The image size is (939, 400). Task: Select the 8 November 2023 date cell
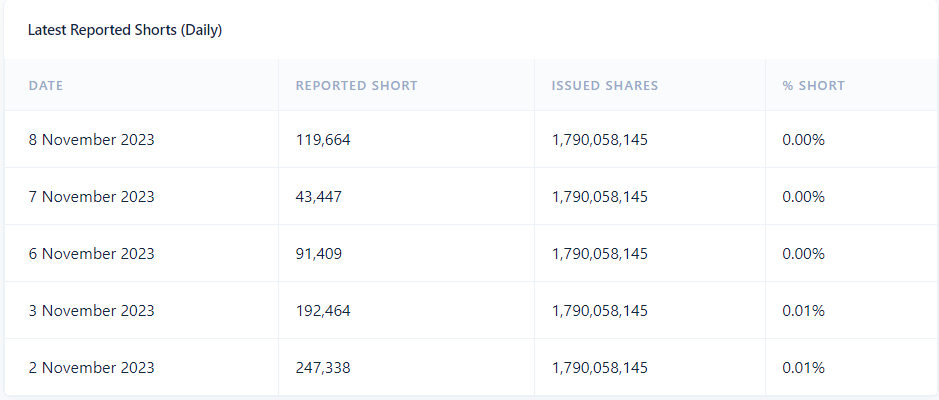(91, 140)
